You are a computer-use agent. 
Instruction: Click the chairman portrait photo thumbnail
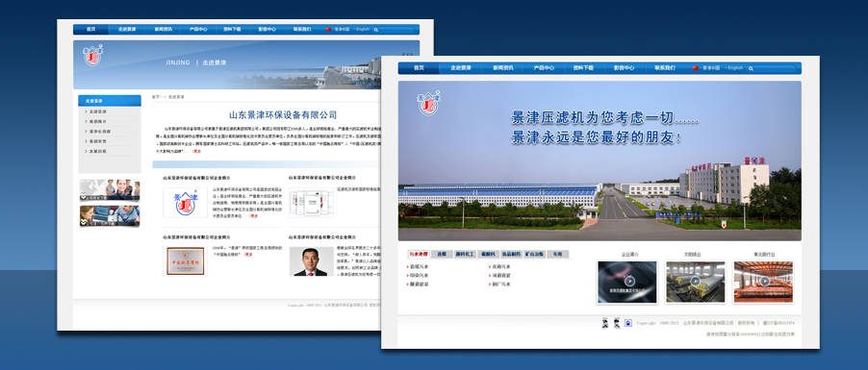(311, 261)
